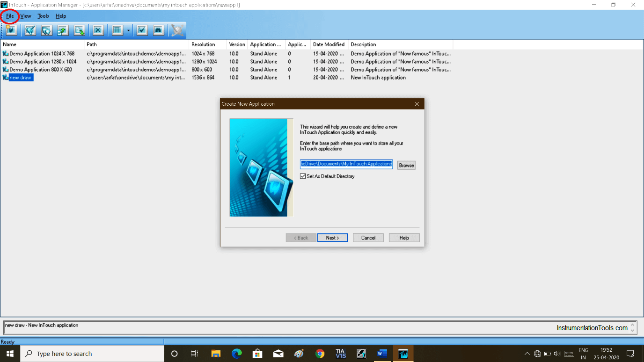The width and height of the screenshot is (644, 362).
Task: Sort by the Version column header
Action: tap(237, 44)
